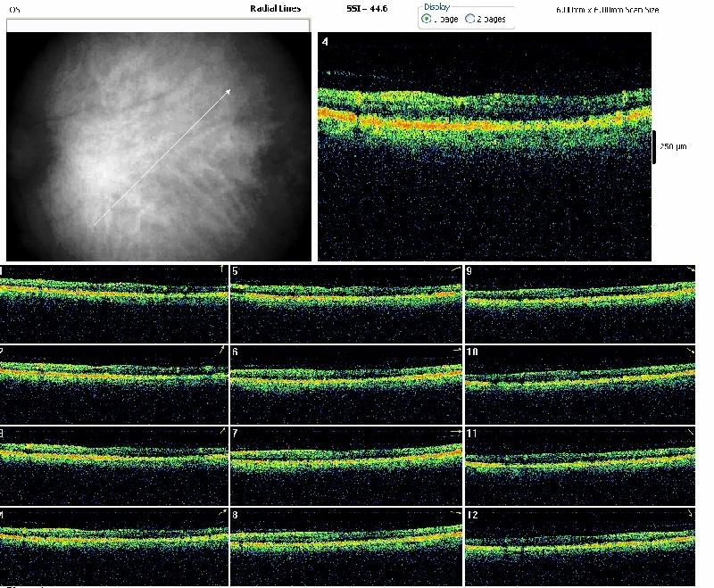Click the scan direction arrow icon in thumbnail 5
The image size is (714, 588).
(x=456, y=269)
